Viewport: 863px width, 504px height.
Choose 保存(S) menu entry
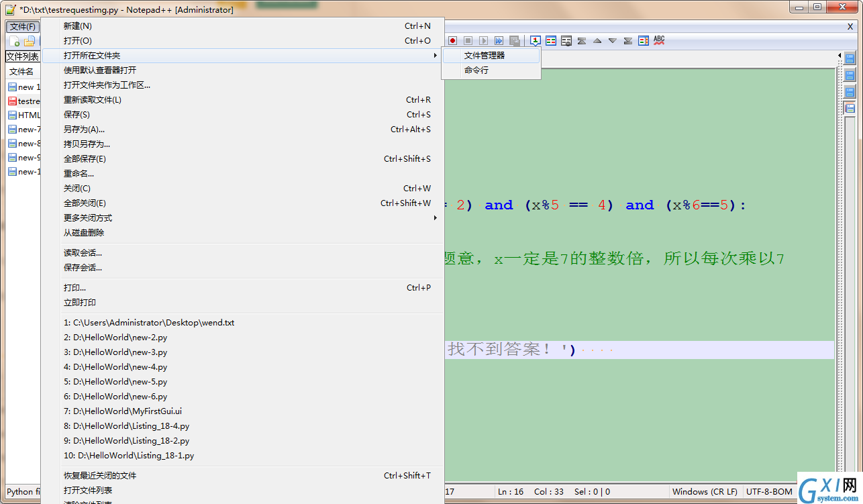243,115
